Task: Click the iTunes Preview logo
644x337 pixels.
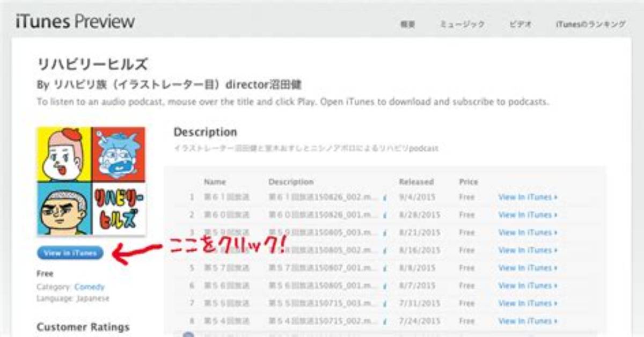Action: pos(76,21)
